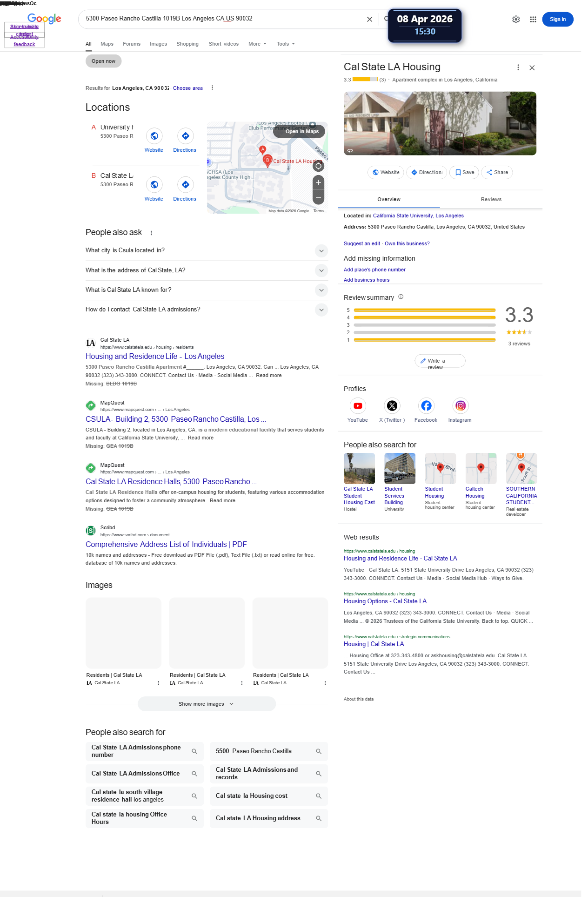Switch to the Shopping tab
The image size is (588, 897).
pos(187,44)
